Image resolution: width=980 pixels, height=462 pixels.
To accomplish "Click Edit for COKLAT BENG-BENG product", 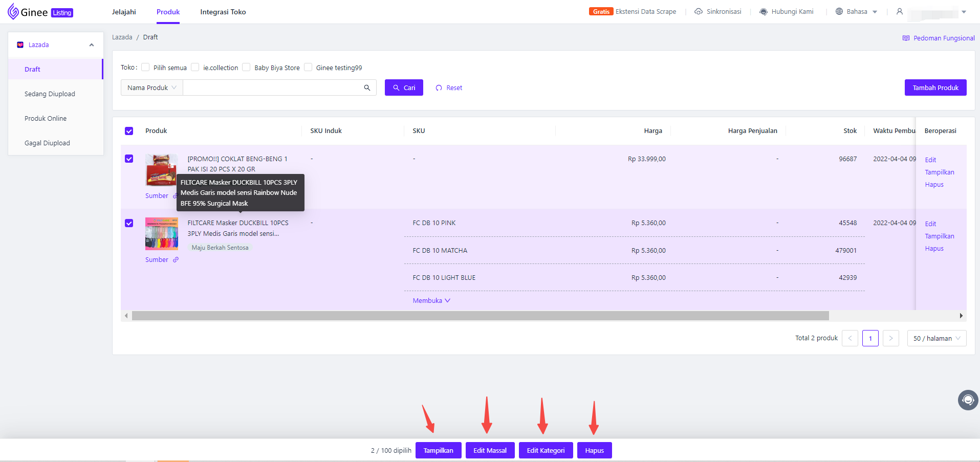I will tap(930, 160).
